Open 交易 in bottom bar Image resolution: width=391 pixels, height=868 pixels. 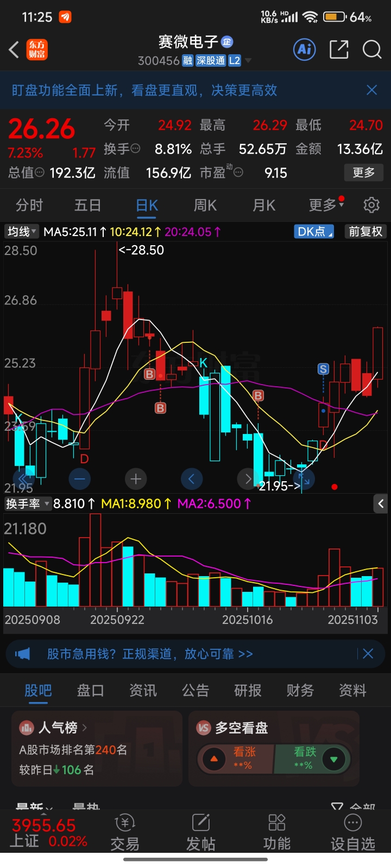pos(125,833)
